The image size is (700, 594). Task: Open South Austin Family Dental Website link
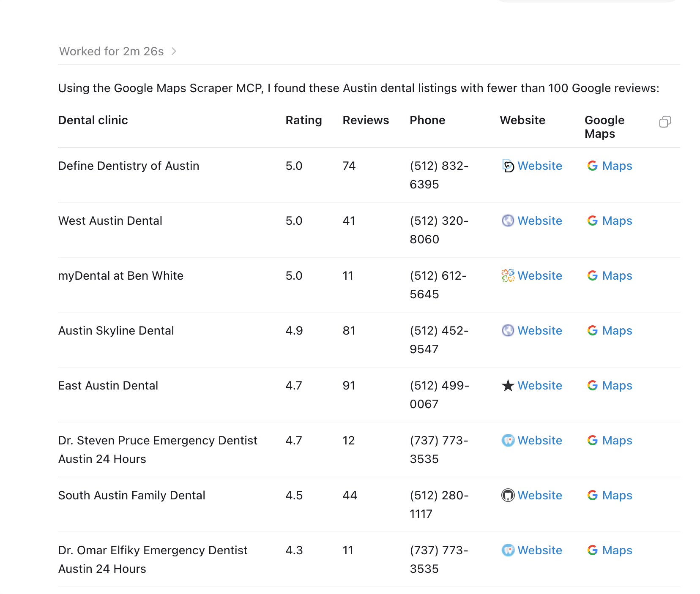click(540, 496)
